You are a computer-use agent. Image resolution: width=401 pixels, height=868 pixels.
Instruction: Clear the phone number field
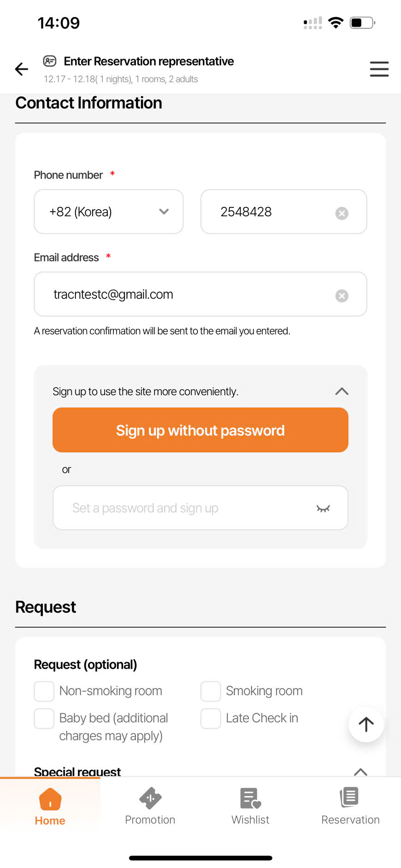[342, 213]
